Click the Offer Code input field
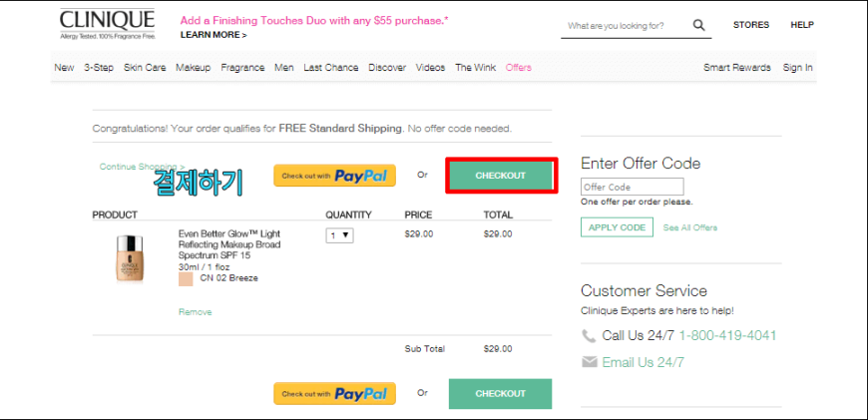Image resolution: width=868 pixels, height=420 pixels. pyautogui.click(x=633, y=187)
